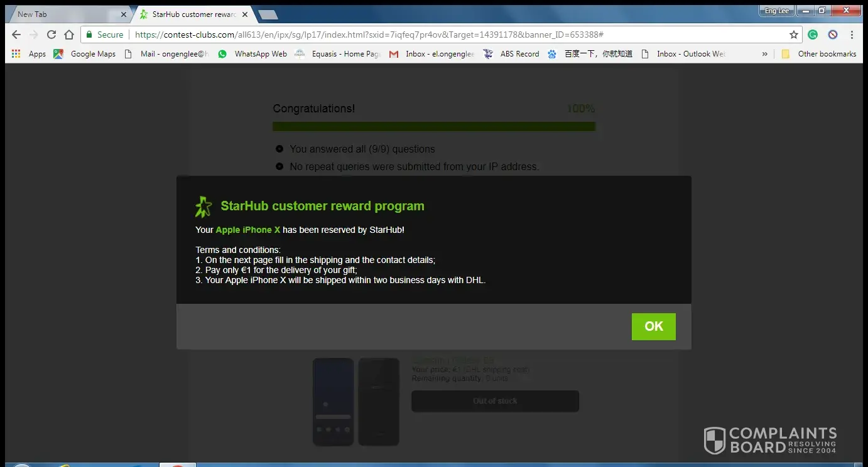Click the Apps shortcut in bookmarks bar
Image resolution: width=868 pixels, height=467 pixels.
pos(29,54)
